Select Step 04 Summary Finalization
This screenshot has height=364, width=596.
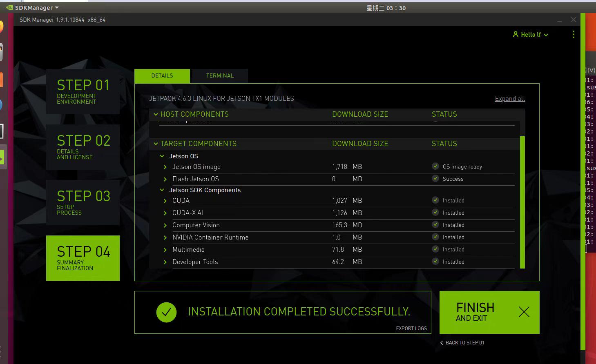point(83,258)
